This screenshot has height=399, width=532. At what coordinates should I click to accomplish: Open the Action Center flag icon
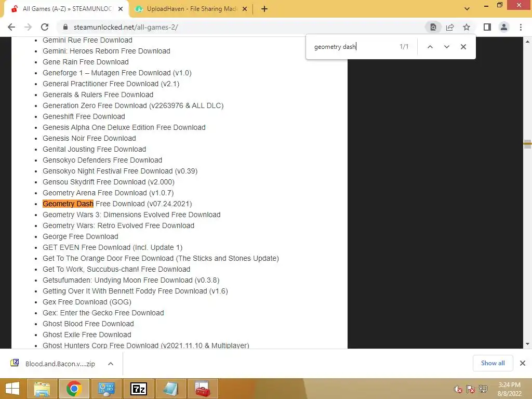[471, 389]
